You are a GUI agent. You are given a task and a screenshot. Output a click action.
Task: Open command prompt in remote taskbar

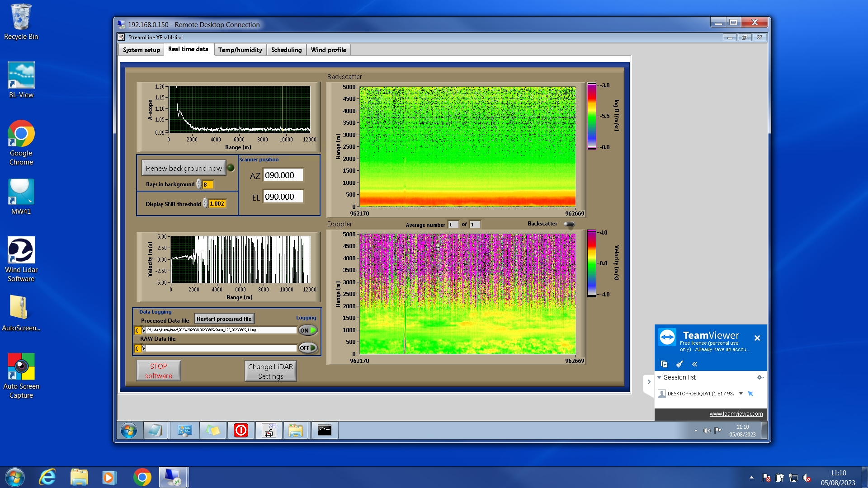324,430
